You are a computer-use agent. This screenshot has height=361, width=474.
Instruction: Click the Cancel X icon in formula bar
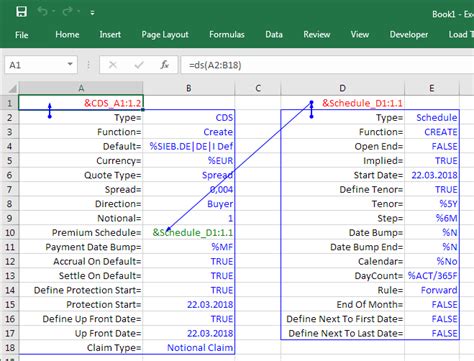pyautogui.click(x=113, y=65)
